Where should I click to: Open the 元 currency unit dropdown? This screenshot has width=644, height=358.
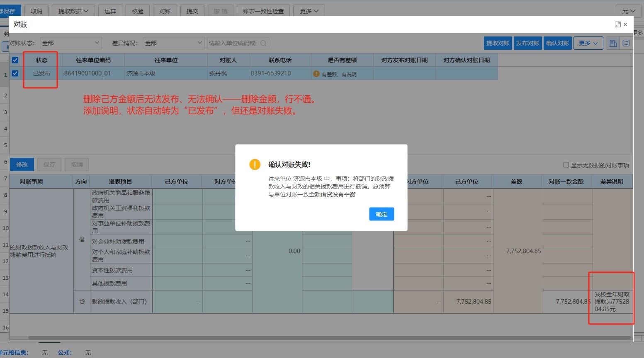628,11
